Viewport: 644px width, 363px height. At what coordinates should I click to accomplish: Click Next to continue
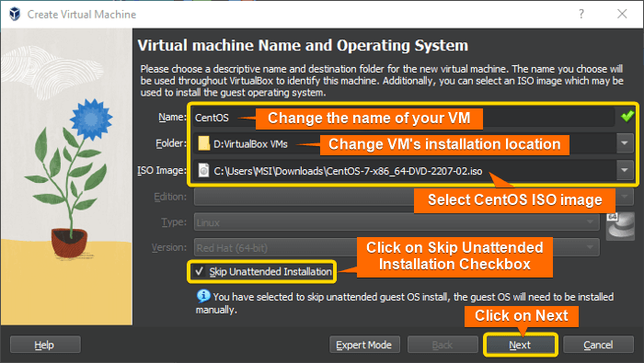520,345
